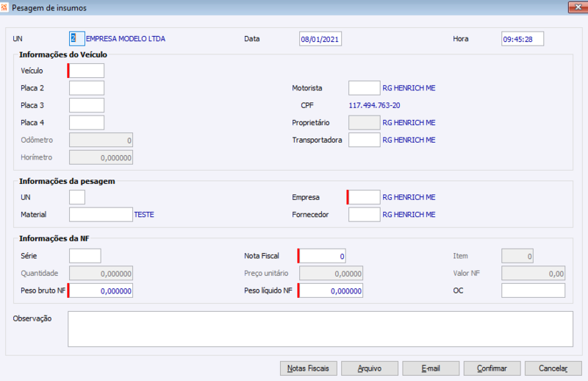Click the E-mail button
Viewport: 588px width, 381px height.
coord(431,368)
